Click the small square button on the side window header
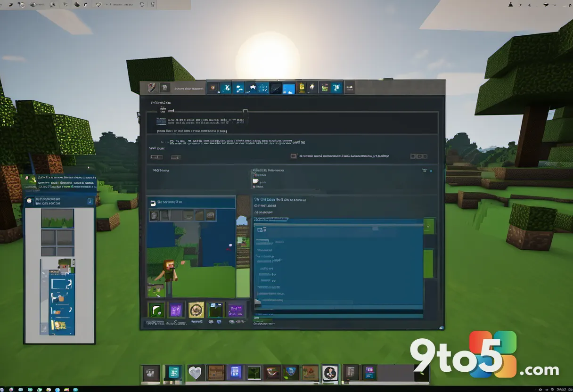The height and width of the screenshot is (392, 573). [x=90, y=201]
